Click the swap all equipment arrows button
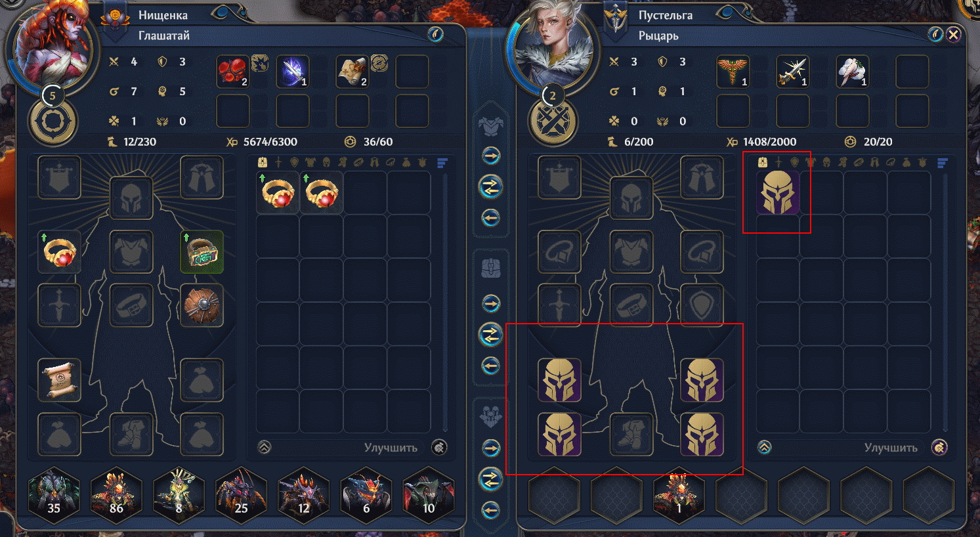The image size is (980, 537). [x=491, y=187]
